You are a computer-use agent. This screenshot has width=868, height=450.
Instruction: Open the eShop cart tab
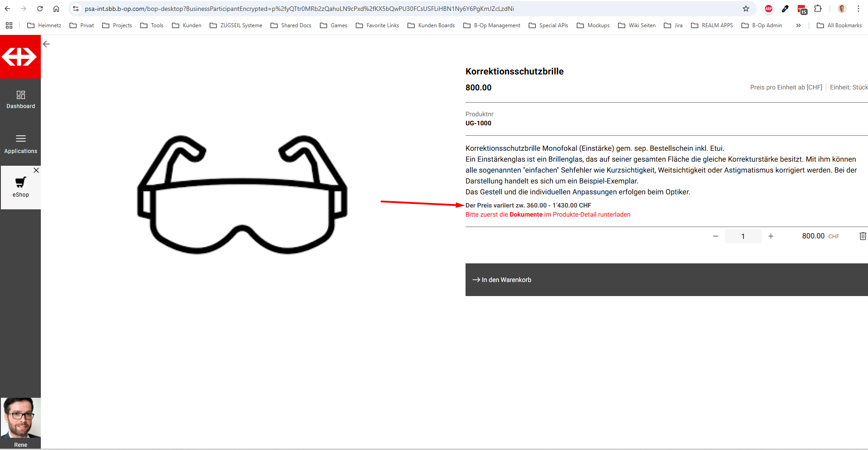point(20,187)
